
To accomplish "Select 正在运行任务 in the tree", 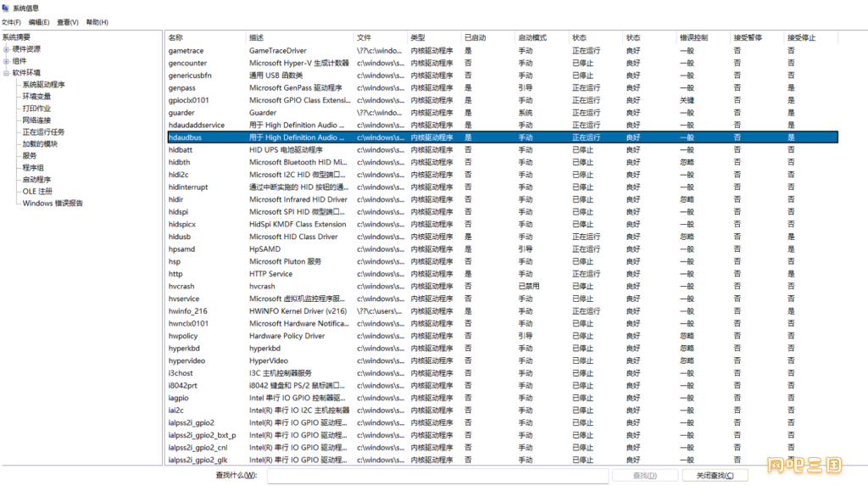I will point(44,132).
